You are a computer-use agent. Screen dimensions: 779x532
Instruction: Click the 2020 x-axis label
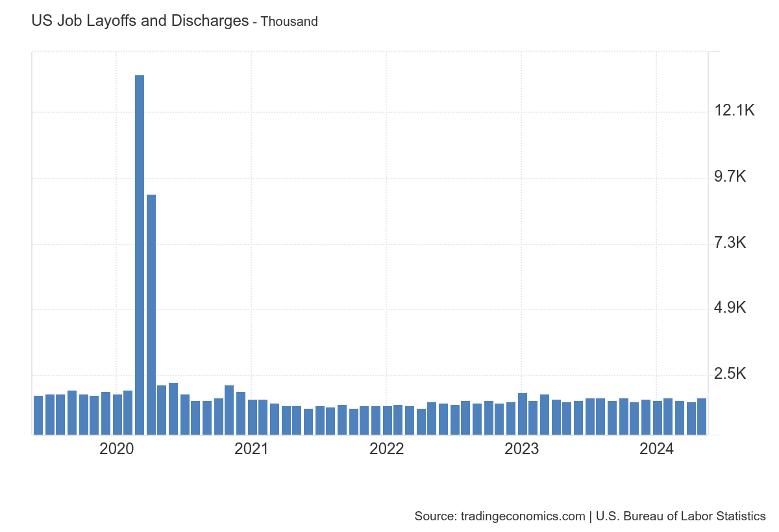click(116, 449)
